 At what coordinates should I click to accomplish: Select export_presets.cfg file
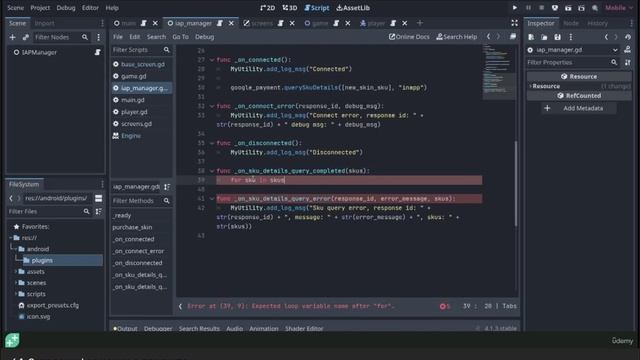(x=53, y=305)
